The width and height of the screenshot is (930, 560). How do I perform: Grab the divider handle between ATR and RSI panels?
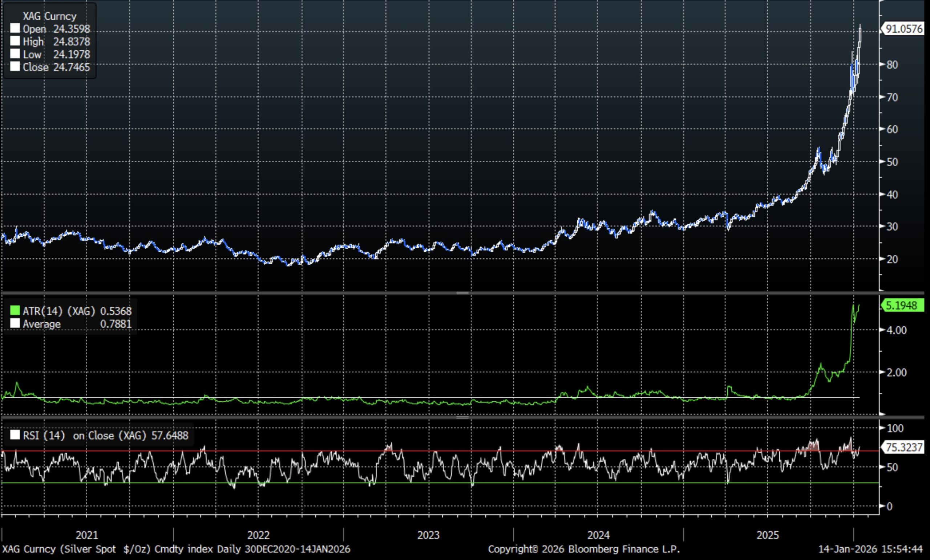(x=463, y=417)
